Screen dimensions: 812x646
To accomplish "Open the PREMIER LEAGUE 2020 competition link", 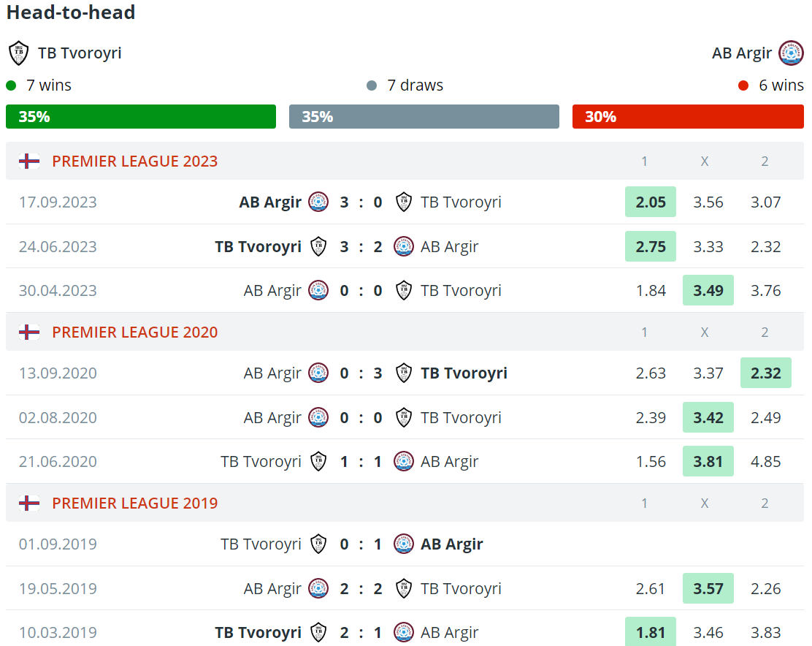I will click(135, 332).
